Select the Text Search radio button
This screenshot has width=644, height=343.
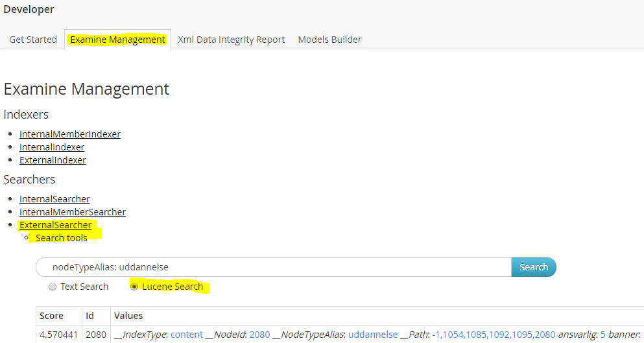pyautogui.click(x=53, y=287)
